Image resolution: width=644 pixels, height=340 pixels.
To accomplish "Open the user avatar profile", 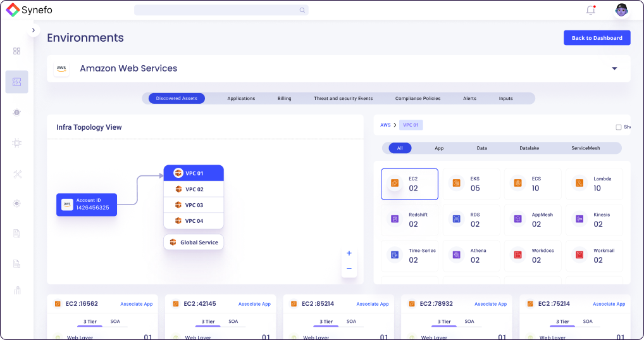I will pos(622,10).
